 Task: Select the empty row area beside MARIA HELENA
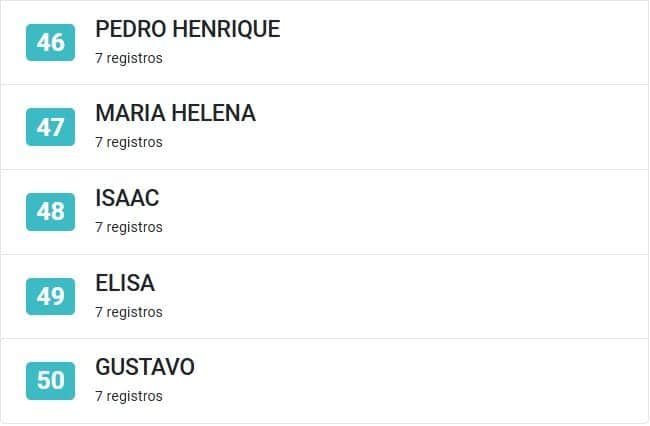click(x=452, y=127)
